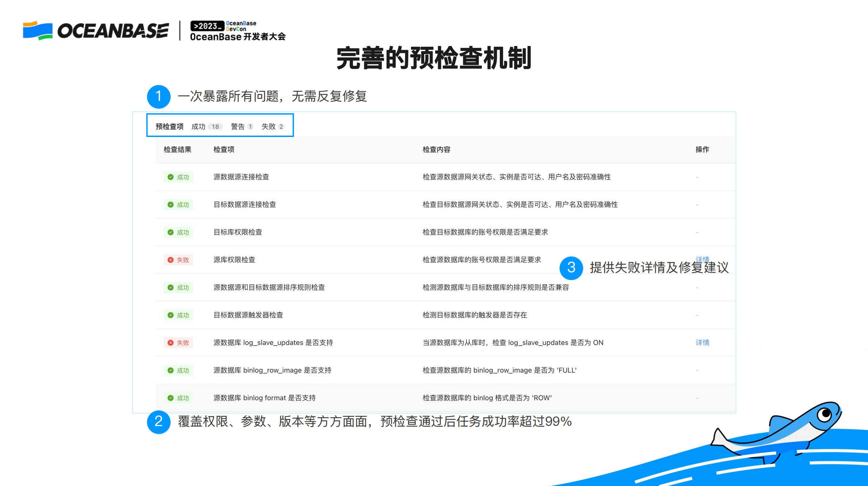Switch to the 成功 tab
Screen dimensions: 868x486
pos(198,126)
